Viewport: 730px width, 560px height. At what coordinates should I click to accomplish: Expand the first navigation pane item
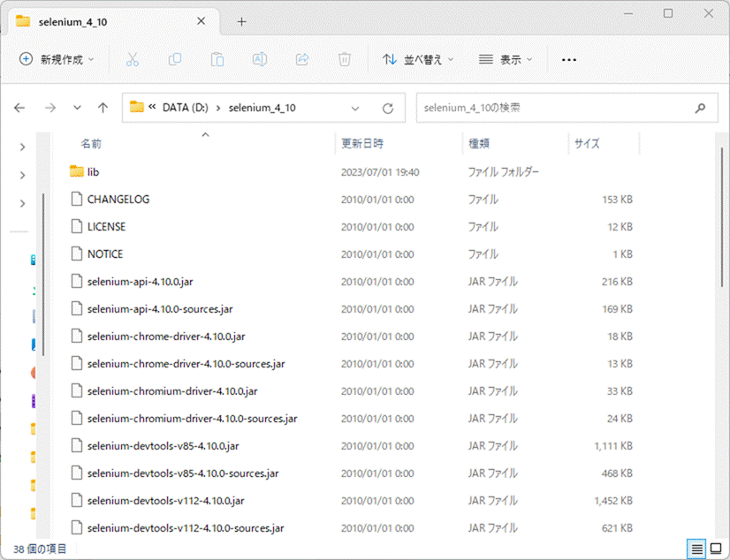point(22,147)
